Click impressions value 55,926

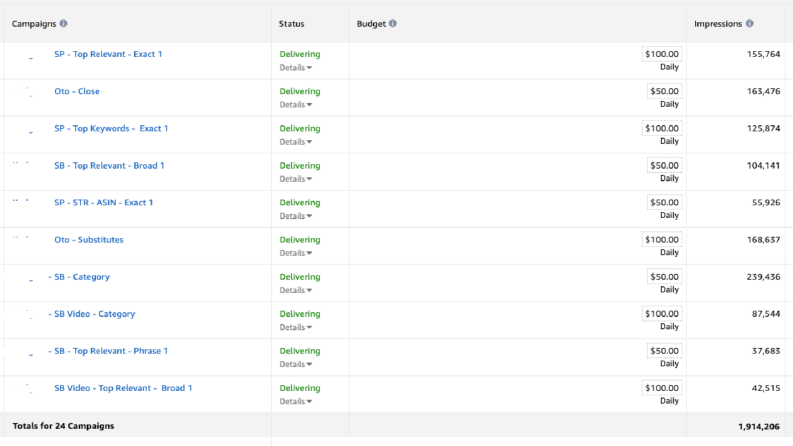tap(766, 202)
